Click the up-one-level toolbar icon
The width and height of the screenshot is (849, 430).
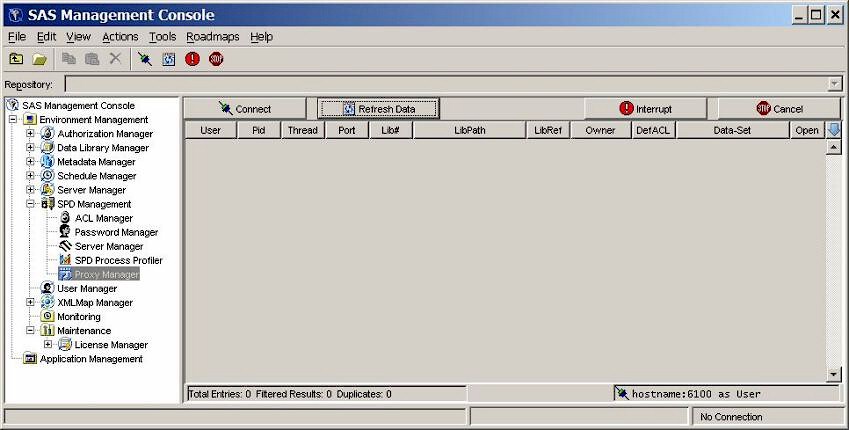coord(16,59)
